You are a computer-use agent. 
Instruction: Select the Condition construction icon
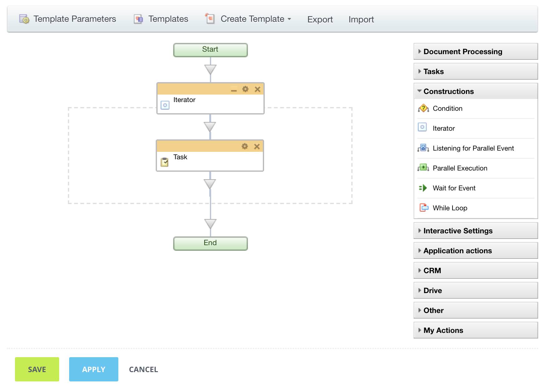[x=423, y=108]
